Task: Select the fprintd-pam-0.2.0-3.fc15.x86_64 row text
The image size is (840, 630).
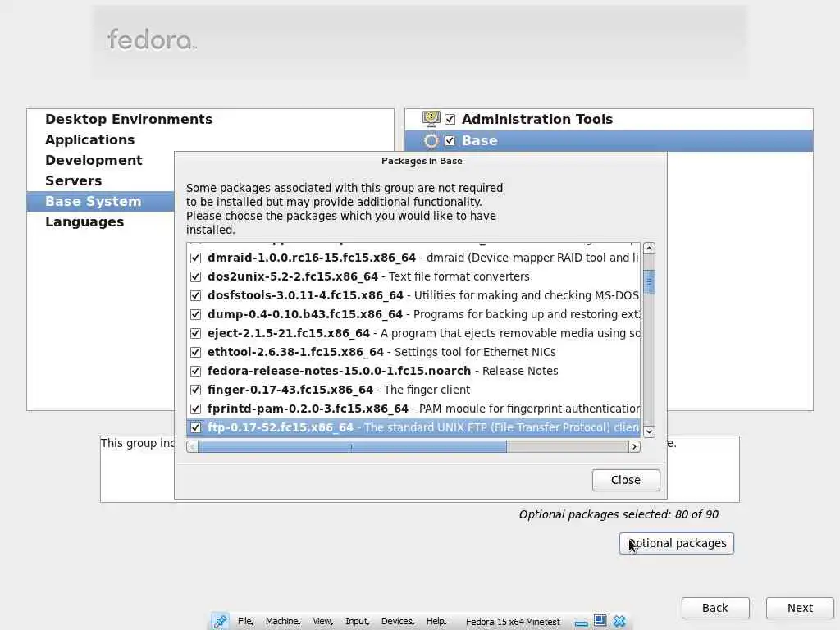Action: coord(308,409)
